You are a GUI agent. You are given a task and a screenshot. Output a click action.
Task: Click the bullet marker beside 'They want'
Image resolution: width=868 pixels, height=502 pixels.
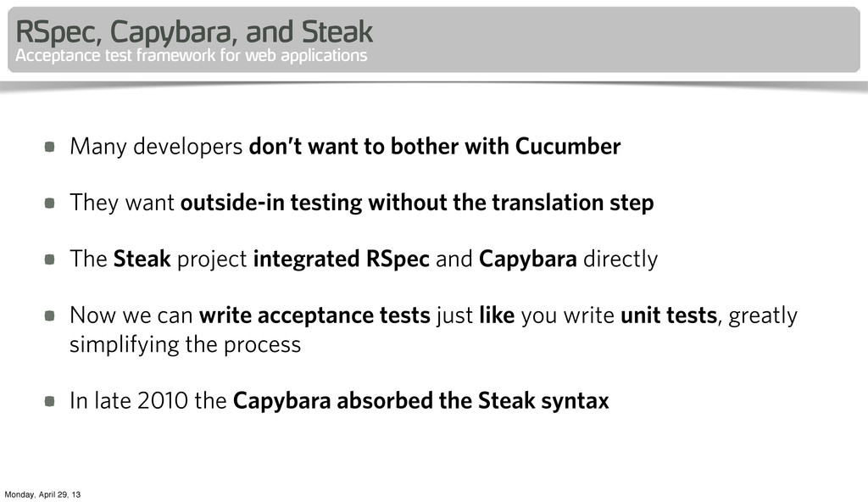pyautogui.click(x=50, y=203)
